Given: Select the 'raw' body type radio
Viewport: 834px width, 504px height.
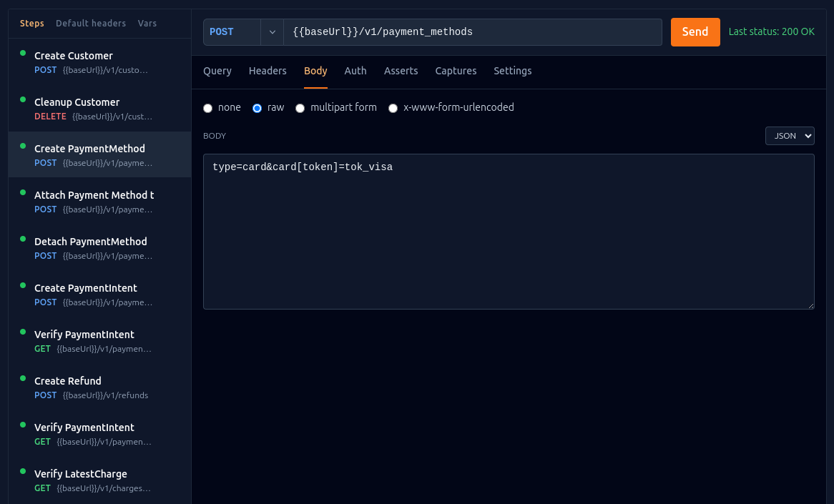Looking at the screenshot, I should point(257,108).
